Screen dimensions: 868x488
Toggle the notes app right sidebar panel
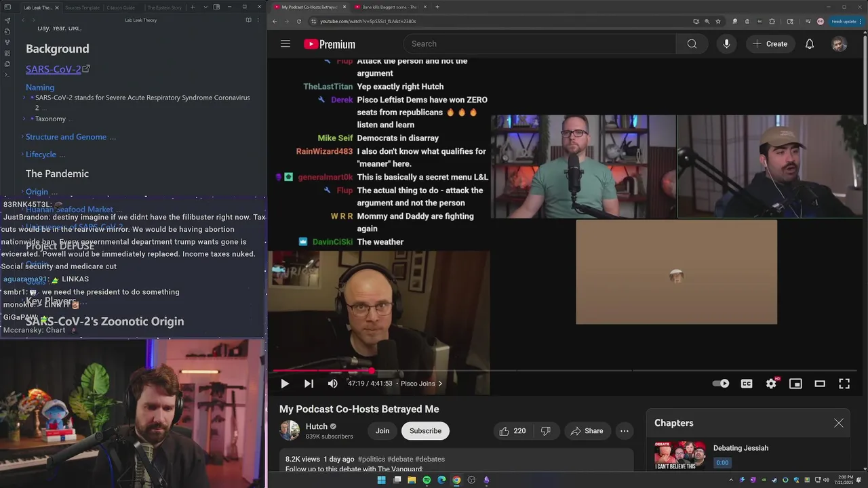tap(216, 7)
